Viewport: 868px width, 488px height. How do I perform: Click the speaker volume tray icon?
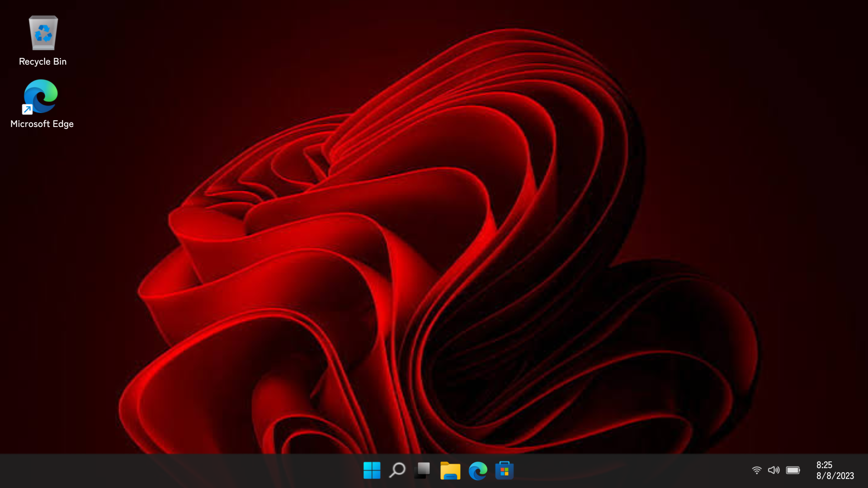coord(774,470)
